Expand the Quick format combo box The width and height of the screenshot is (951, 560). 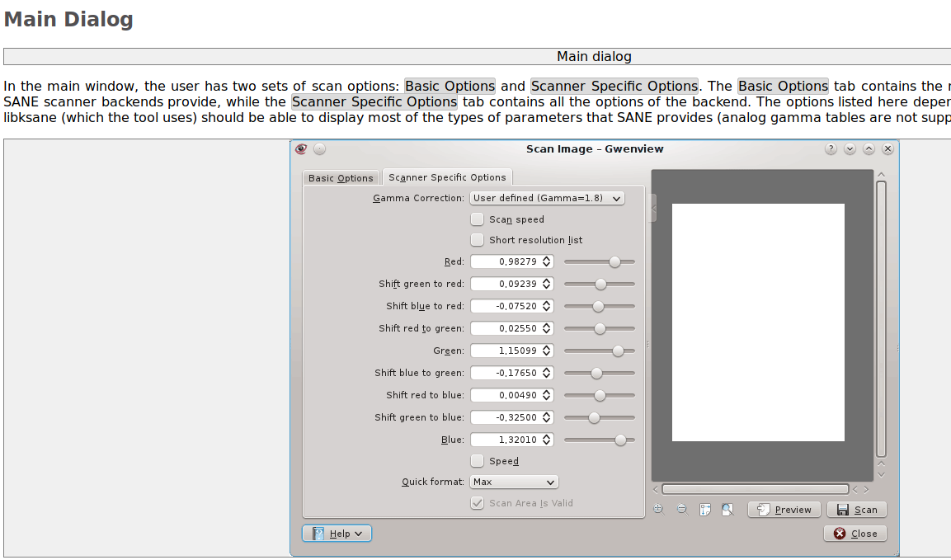pyautogui.click(x=514, y=482)
